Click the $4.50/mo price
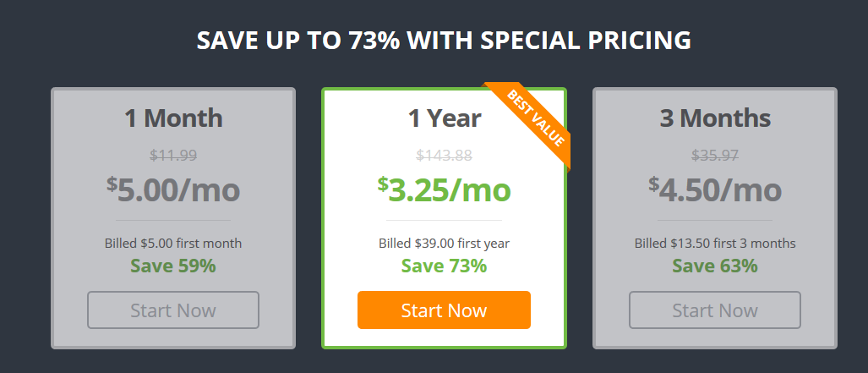This screenshot has height=373, width=868. [x=715, y=189]
